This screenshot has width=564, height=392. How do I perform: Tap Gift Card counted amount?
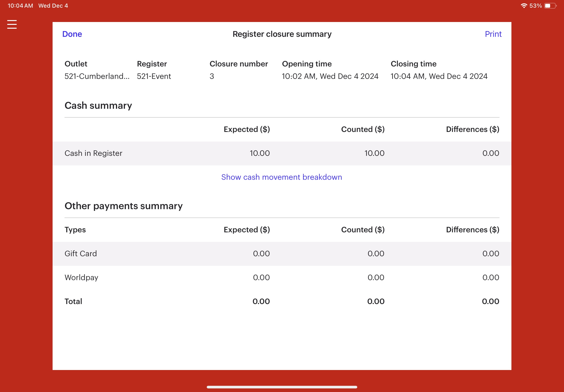pyautogui.click(x=376, y=253)
